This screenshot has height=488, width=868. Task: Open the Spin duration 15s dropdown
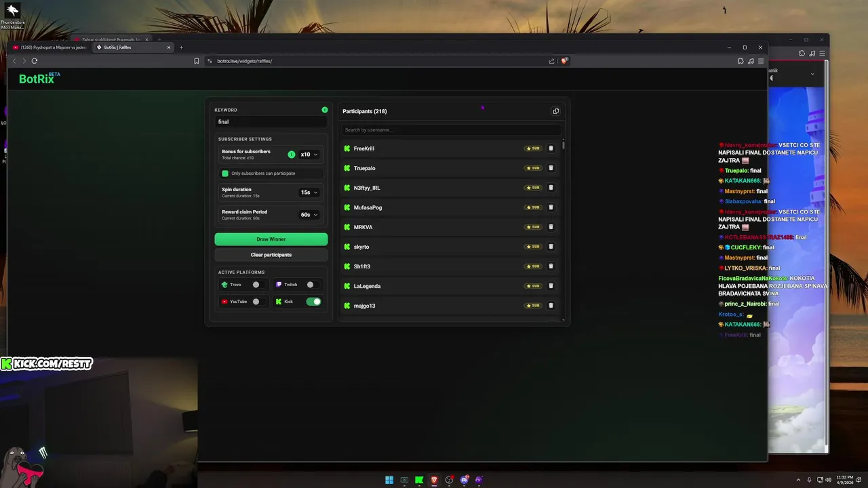pos(309,192)
